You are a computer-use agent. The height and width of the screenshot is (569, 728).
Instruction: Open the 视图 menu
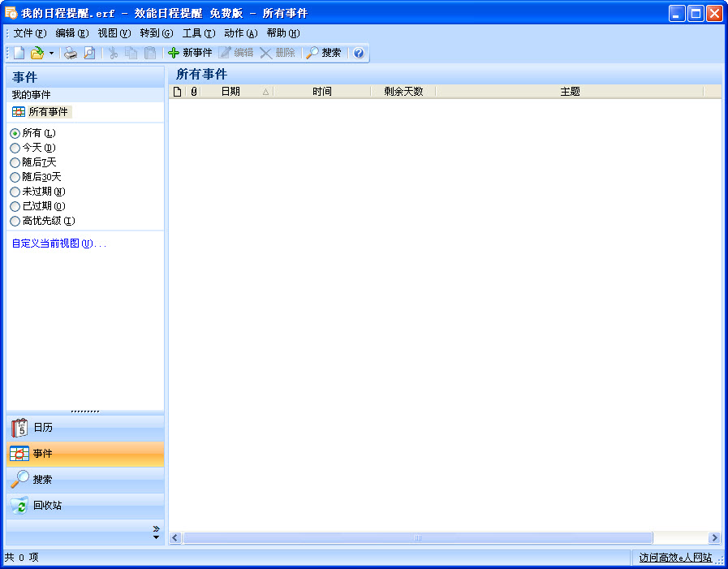coord(114,33)
